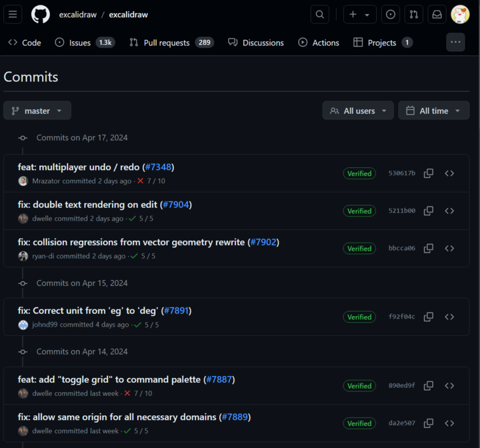Open pull request #7904 link
This screenshot has width=480, height=448.
[x=176, y=205]
